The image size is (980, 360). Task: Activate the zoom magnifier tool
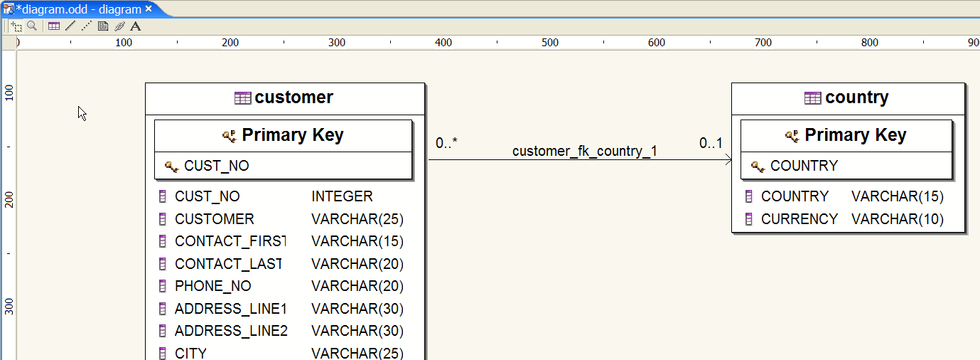pos(32,26)
